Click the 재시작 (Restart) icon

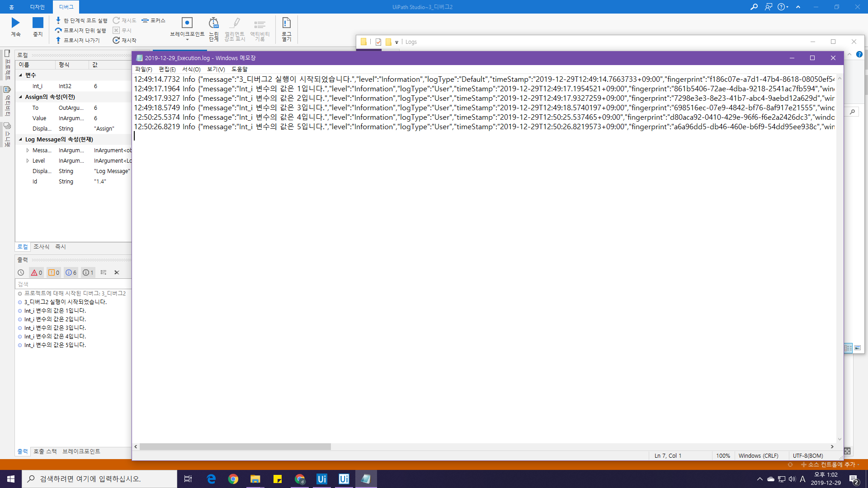pyautogui.click(x=116, y=40)
